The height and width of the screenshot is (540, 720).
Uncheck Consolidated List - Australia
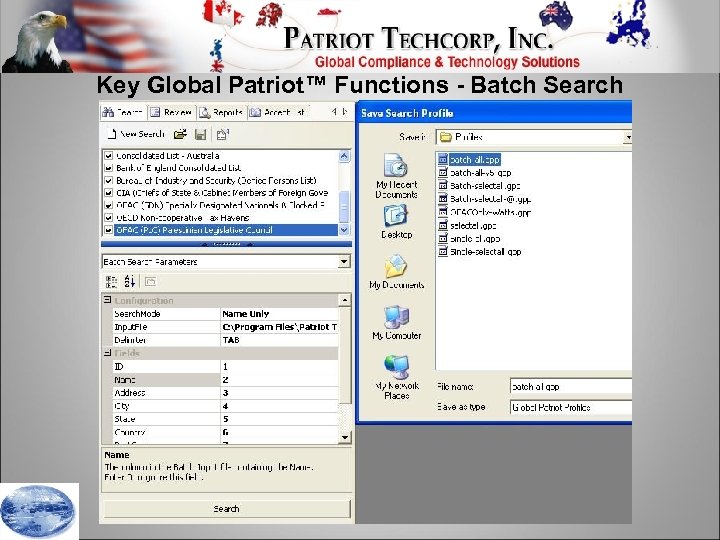tap(108, 156)
